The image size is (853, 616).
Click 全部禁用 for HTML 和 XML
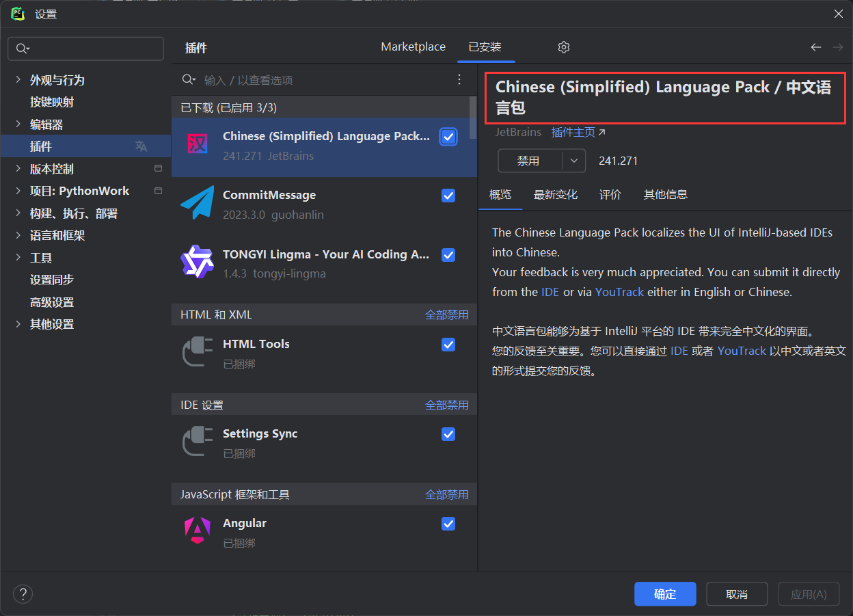[x=447, y=315]
